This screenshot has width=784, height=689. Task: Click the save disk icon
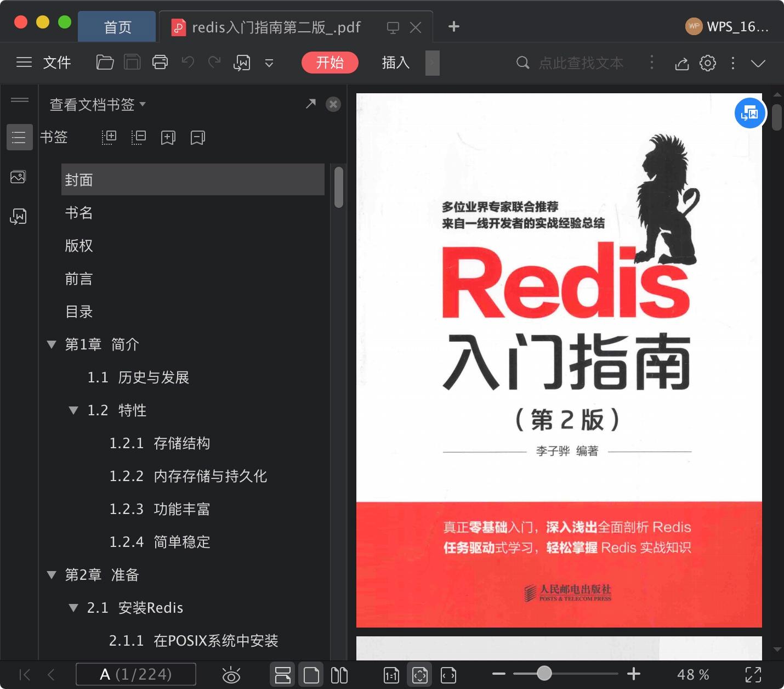click(132, 63)
